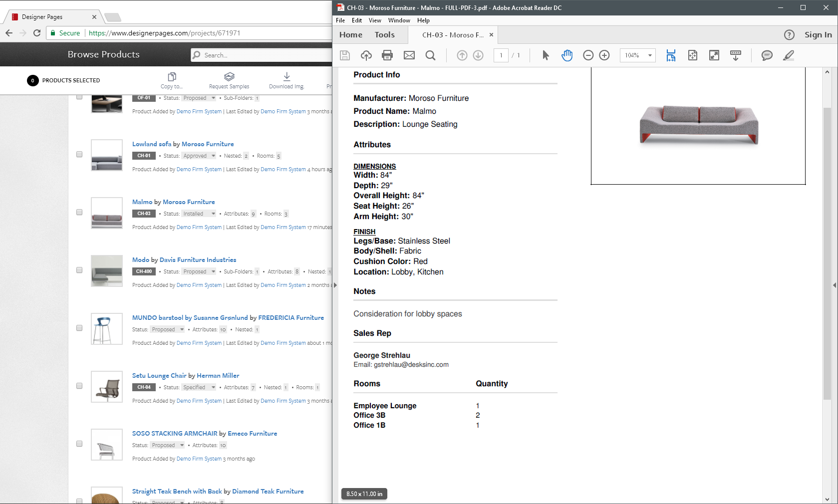838x504 pixels.
Task: Print the document using the printer icon
Action: pyautogui.click(x=387, y=55)
